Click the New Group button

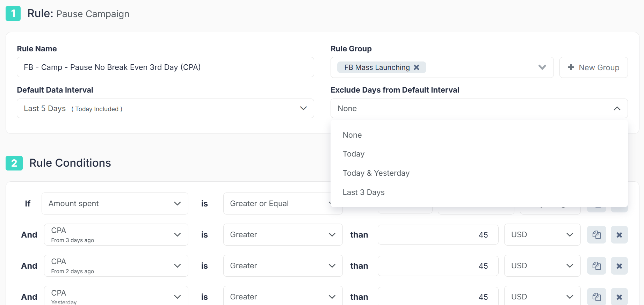point(593,67)
